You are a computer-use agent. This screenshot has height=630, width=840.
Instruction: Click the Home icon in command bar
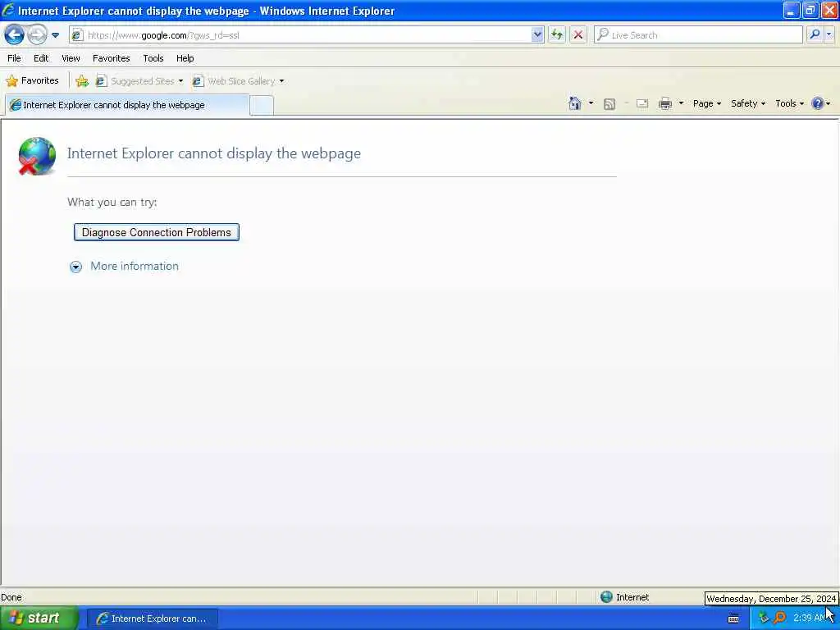tap(575, 103)
